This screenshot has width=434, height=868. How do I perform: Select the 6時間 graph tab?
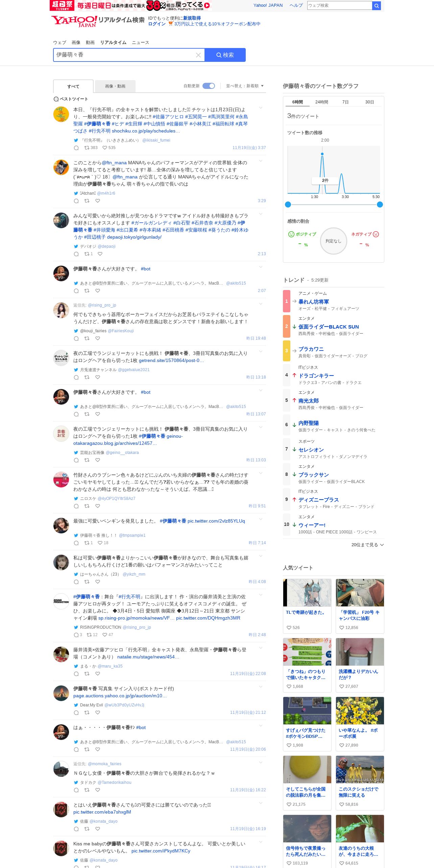pyautogui.click(x=297, y=102)
